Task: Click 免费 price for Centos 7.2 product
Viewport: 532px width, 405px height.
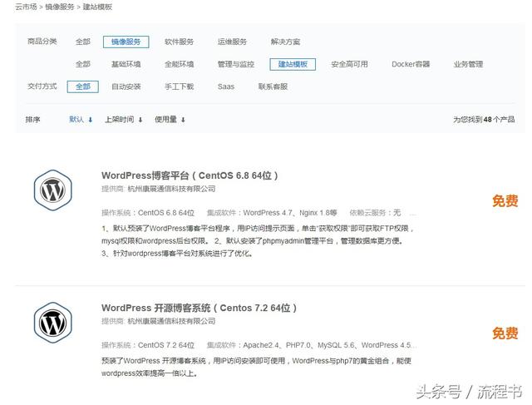Action: pyautogui.click(x=505, y=333)
